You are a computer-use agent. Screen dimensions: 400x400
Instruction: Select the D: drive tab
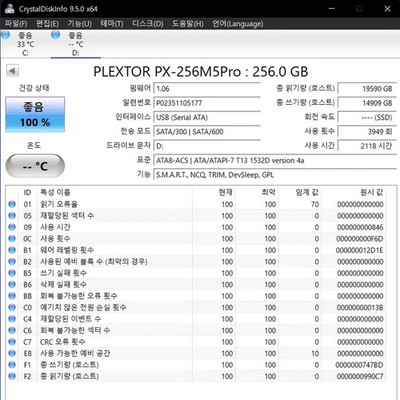pyautogui.click(x=76, y=44)
